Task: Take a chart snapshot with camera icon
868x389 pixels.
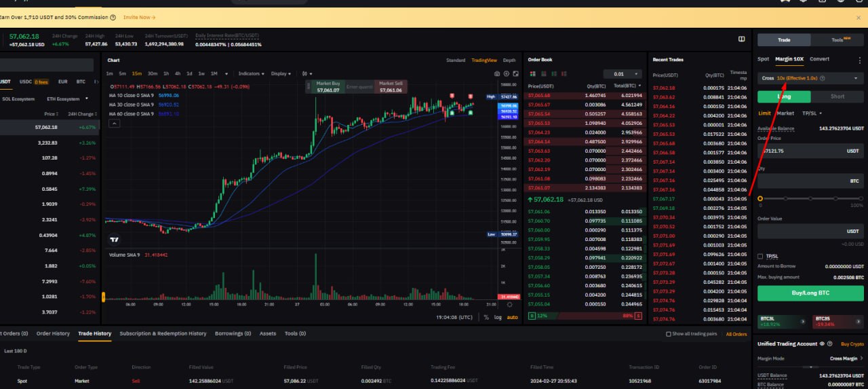Action: (x=497, y=73)
